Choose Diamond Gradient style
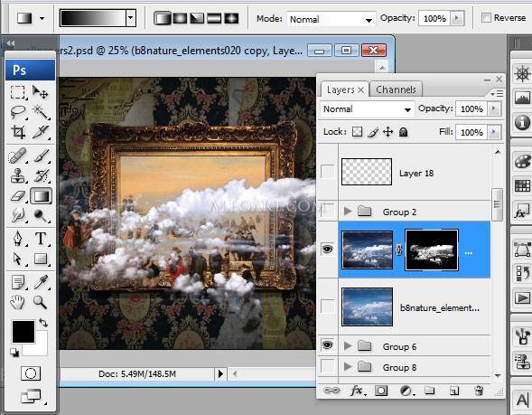The image size is (532, 415). (232, 18)
